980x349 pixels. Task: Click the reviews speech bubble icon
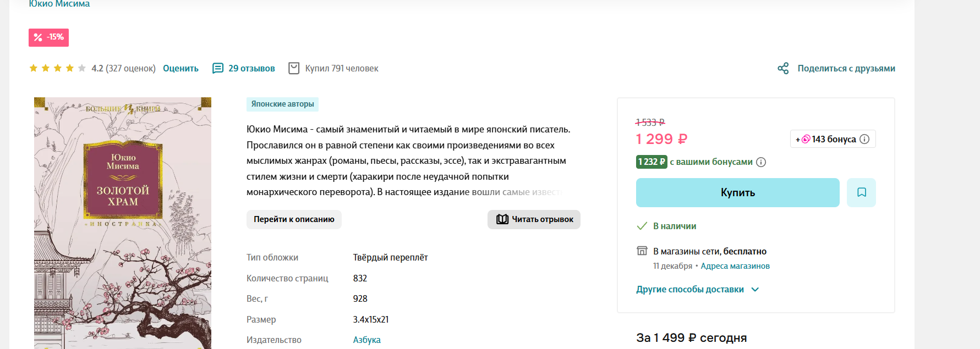point(218,68)
